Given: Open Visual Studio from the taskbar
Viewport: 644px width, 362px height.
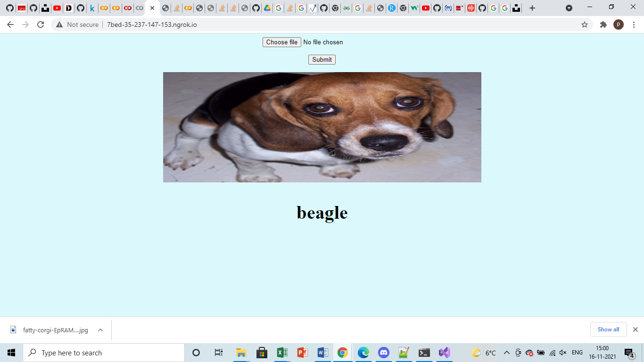Looking at the screenshot, I should 444,353.
